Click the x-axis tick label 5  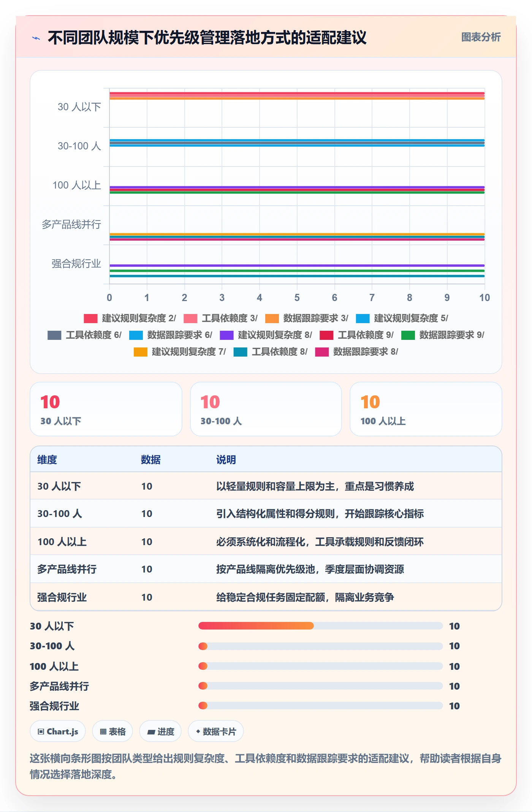click(297, 298)
